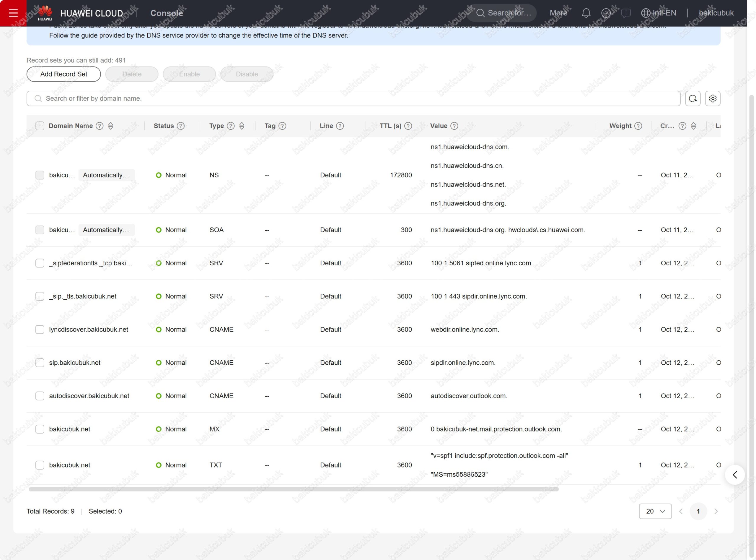This screenshot has width=756, height=560.
Task: Open the Console menu item
Action: click(167, 13)
